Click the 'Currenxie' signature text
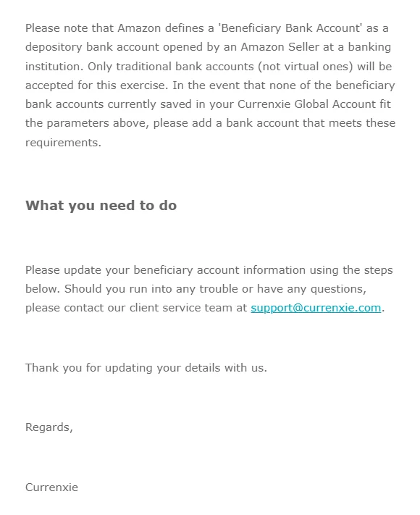Image resolution: width=420 pixels, height=515 pixels. tap(52, 487)
